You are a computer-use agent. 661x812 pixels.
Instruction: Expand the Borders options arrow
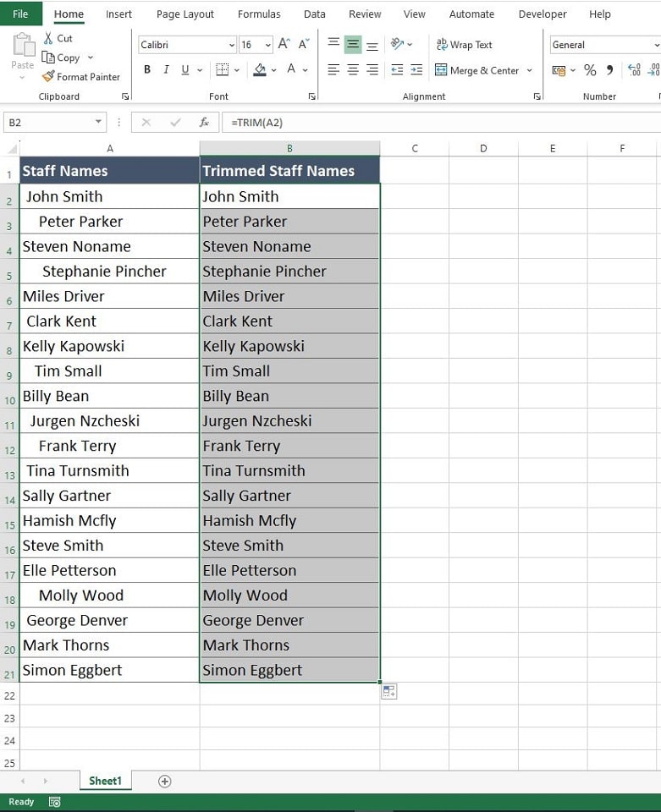pos(237,70)
